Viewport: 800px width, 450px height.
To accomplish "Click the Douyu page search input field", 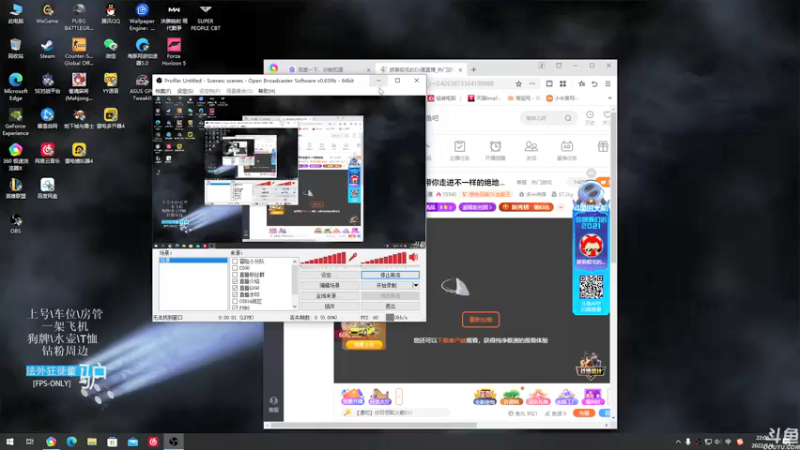I will point(542,118).
